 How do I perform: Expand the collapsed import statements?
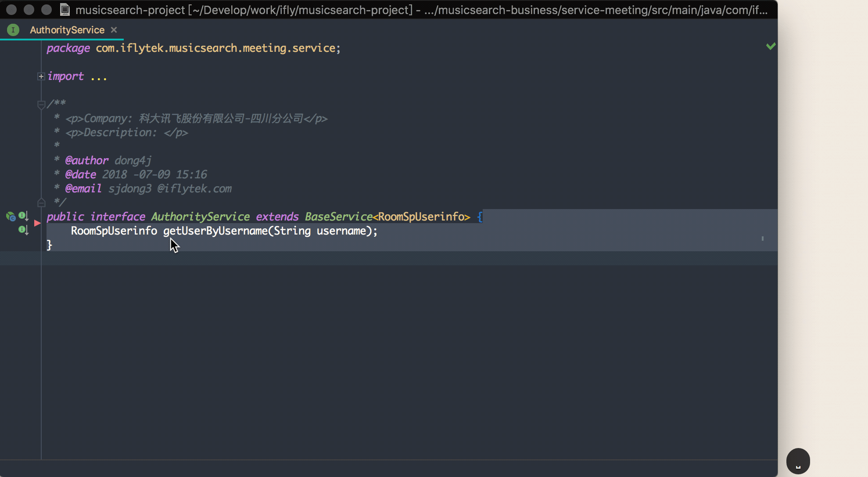(x=41, y=76)
